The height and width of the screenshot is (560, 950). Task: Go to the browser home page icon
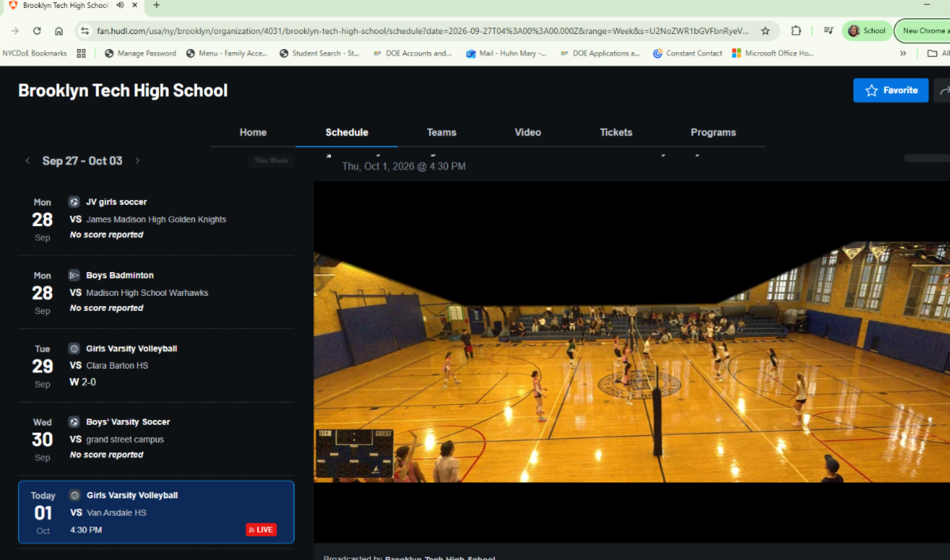(59, 31)
